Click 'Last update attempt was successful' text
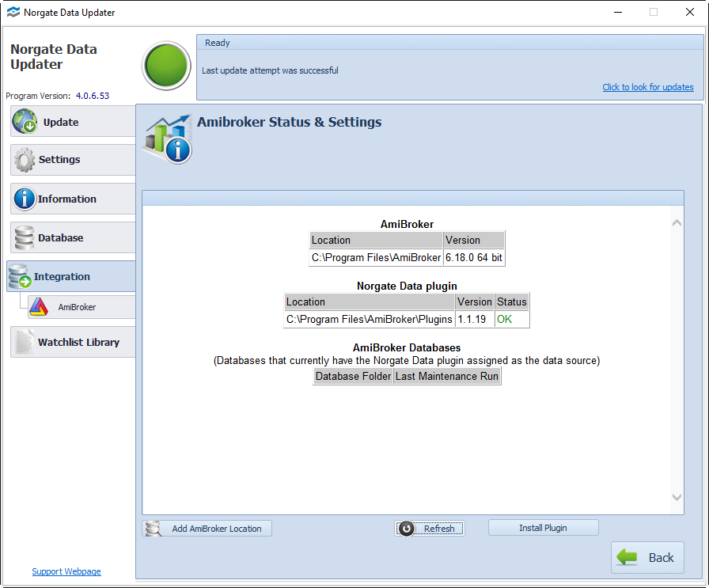Screen dimensions: 709x588 coord(270,70)
